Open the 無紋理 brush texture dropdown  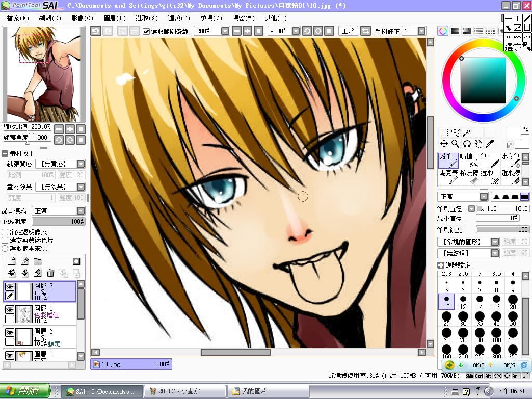pos(495,253)
